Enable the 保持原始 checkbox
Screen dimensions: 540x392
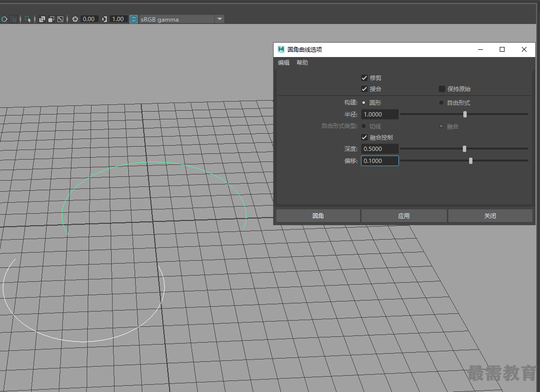coord(442,89)
